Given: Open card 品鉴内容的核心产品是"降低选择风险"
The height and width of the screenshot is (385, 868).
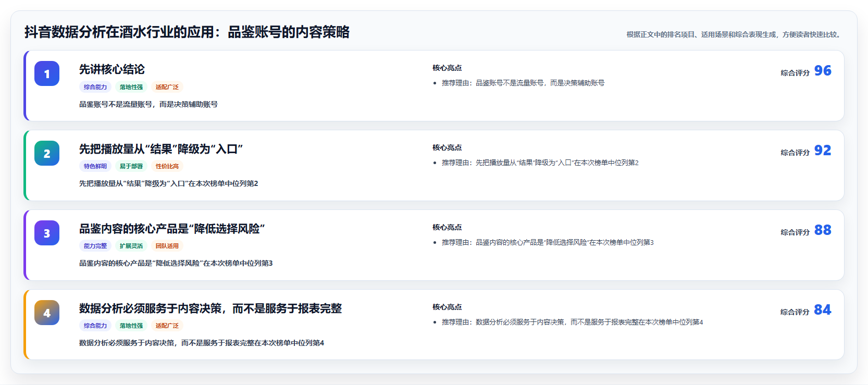Looking at the screenshot, I should pyautogui.click(x=172, y=229).
